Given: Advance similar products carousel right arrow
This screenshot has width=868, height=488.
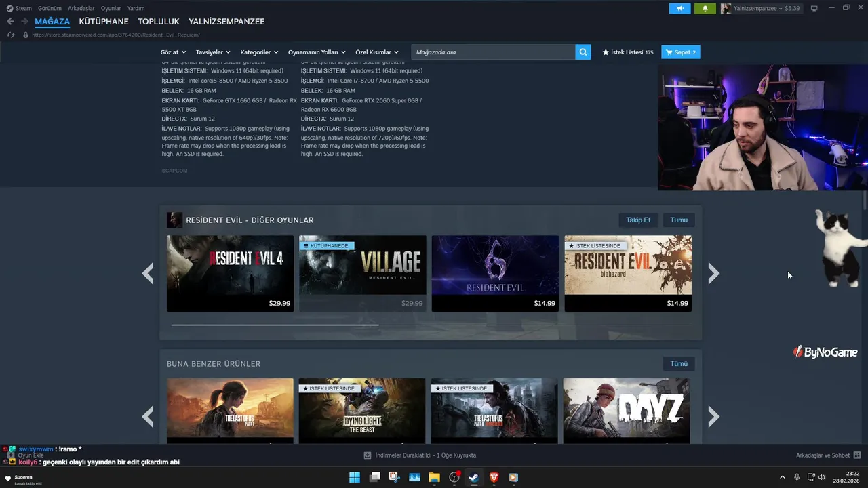Looking at the screenshot, I should [x=713, y=416].
